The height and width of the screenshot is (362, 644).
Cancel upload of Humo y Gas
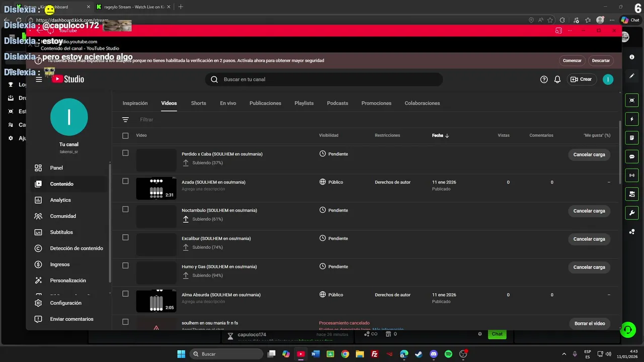coord(589,267)
